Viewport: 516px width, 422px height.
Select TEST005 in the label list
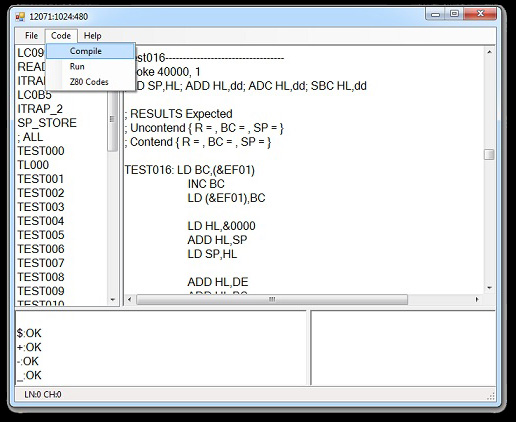click(41, 235)
